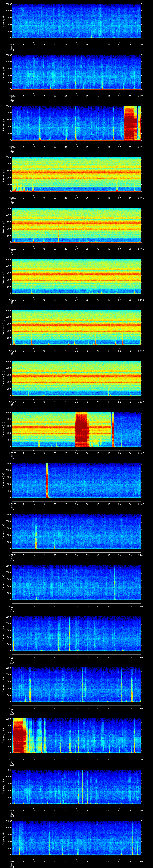This screenshot has width=153, height=868.
Task: Click the 14:26:00 start time label
Action: [12, 249]
